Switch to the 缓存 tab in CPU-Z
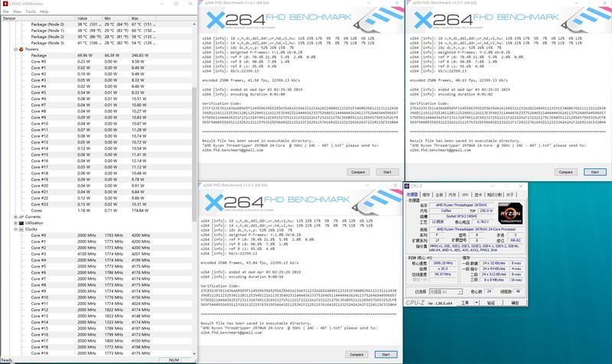The image size is (612, 364). pos(426,194)
